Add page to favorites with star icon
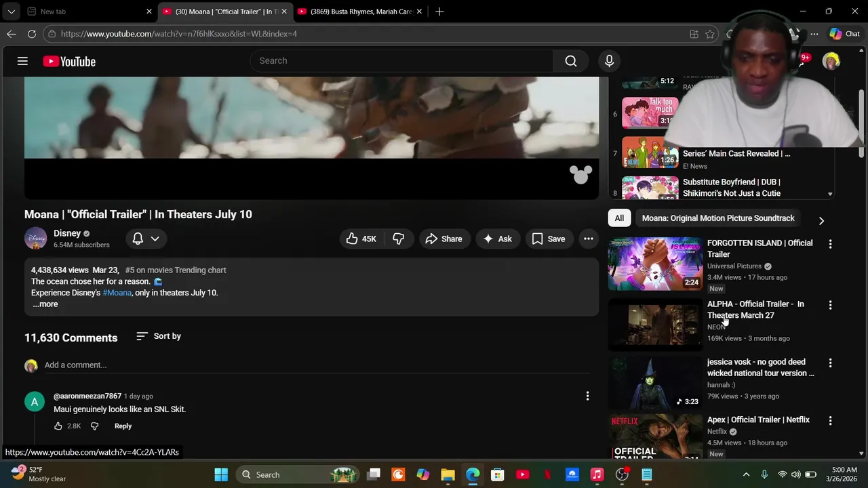Viewport: 868px width, 488px height. coord(710,34)
